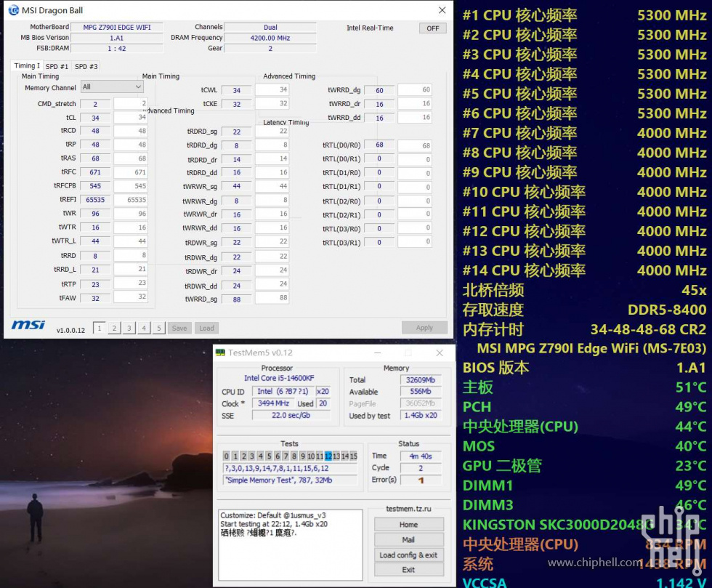The height and width of the screenshot is (588, 712).
Task: Click the 'Dual' Channels value
Action: click(x=270, y=28)
